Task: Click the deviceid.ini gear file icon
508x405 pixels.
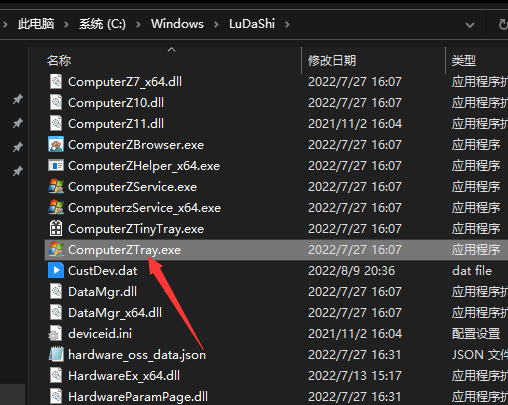Action: click(55, 333)
